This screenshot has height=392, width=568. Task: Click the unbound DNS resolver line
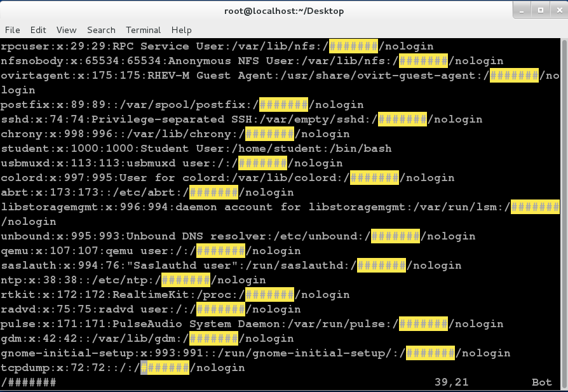tap(238, 236)
